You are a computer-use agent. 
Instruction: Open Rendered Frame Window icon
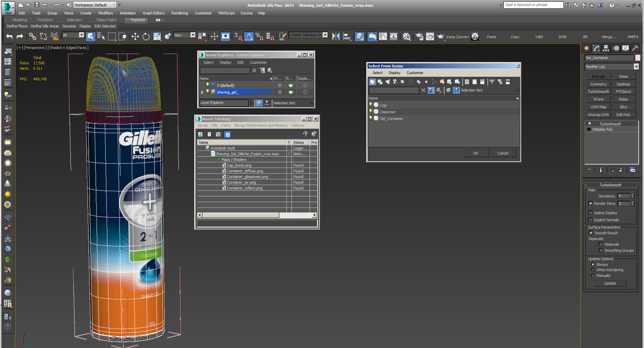pyautogui.click(x=430, y=37)
